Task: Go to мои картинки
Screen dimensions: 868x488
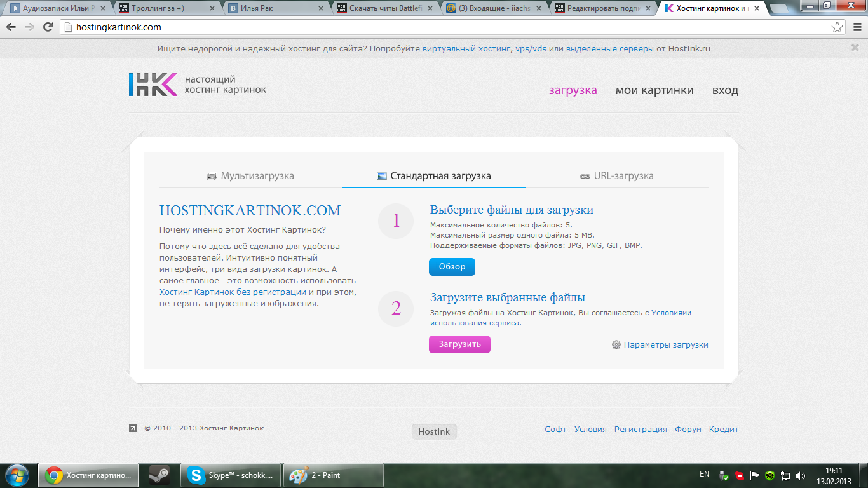Action: click(x=654, y=90)
